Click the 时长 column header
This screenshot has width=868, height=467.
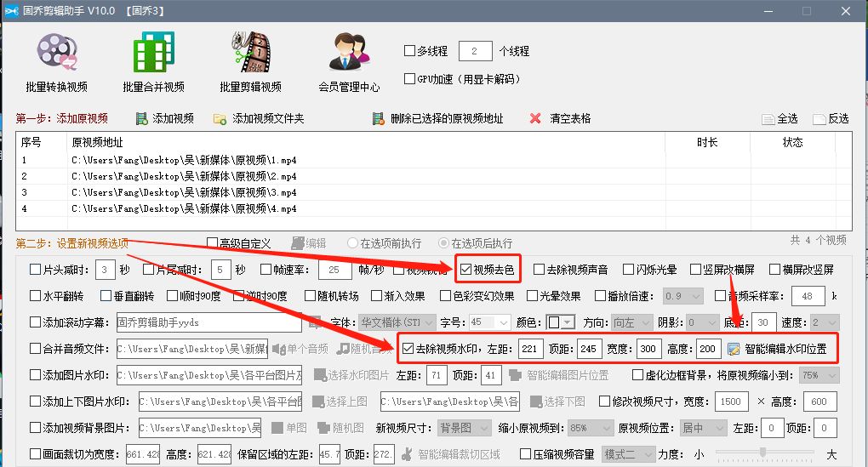point(707,142)
